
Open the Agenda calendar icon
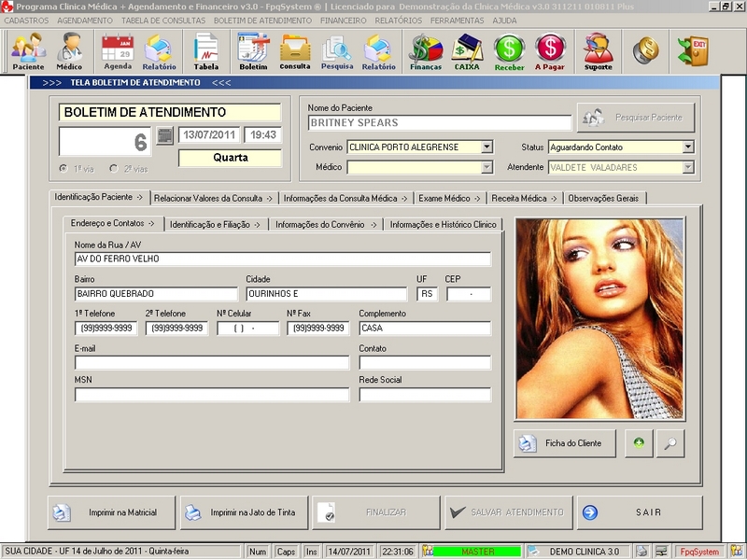(118, 51)
